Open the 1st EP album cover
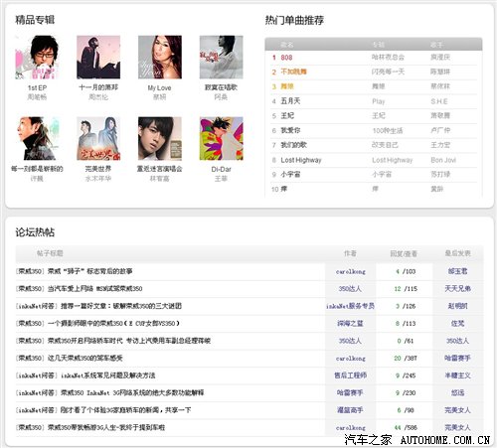This screenshot has width=497, height=448. (37, 58)
